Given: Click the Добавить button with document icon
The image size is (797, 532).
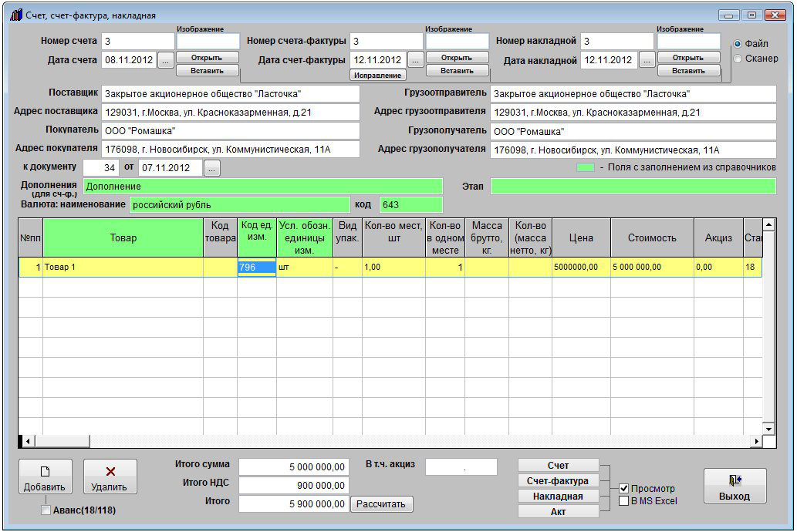Looking at the screenshot, I should pyautogui.click(x=45, y=477).
